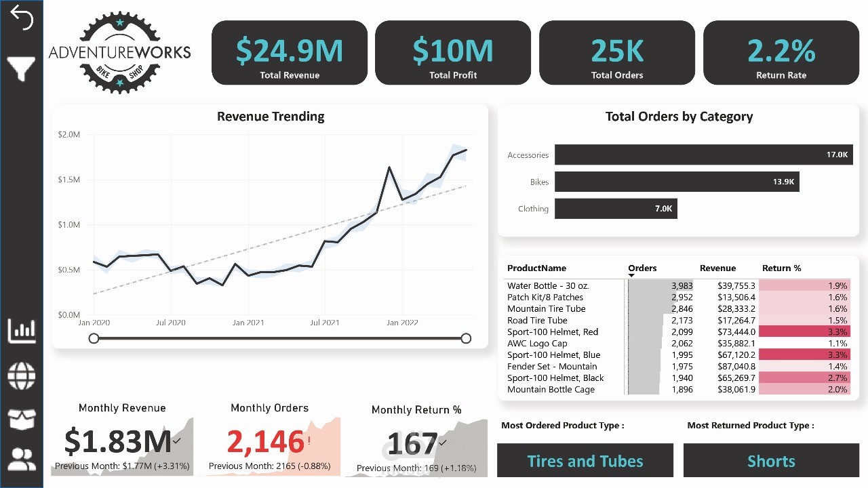Select Sport-100 Helmet, Red product
The width and height of the screenshot is (868, 488).
click(553, 331)
